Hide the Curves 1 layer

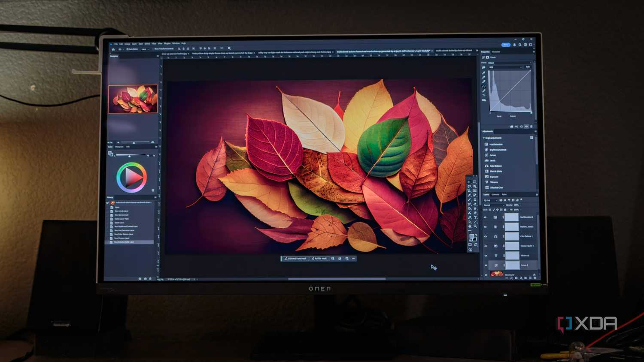coord(486,265)
